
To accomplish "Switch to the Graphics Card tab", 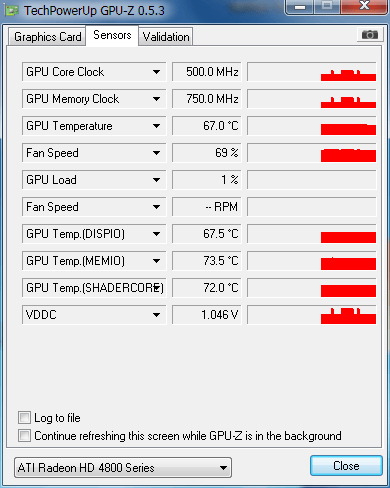I will 47,37.
